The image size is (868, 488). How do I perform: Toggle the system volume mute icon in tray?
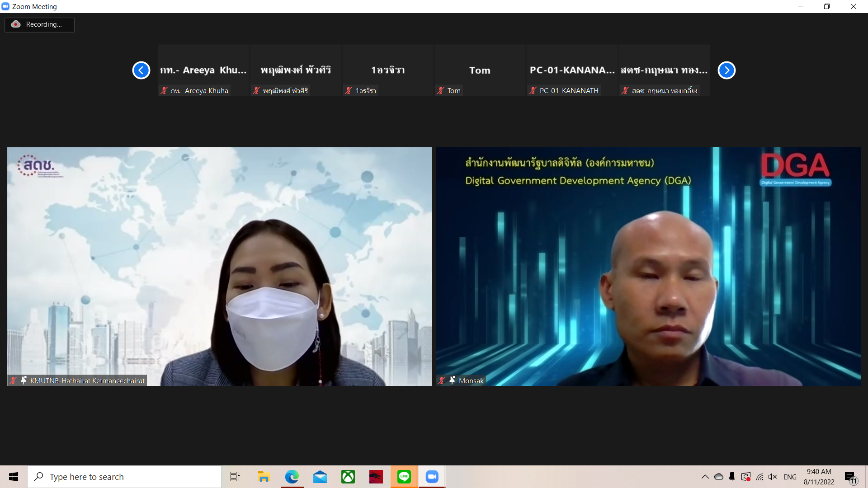click(x=772, y=477)
